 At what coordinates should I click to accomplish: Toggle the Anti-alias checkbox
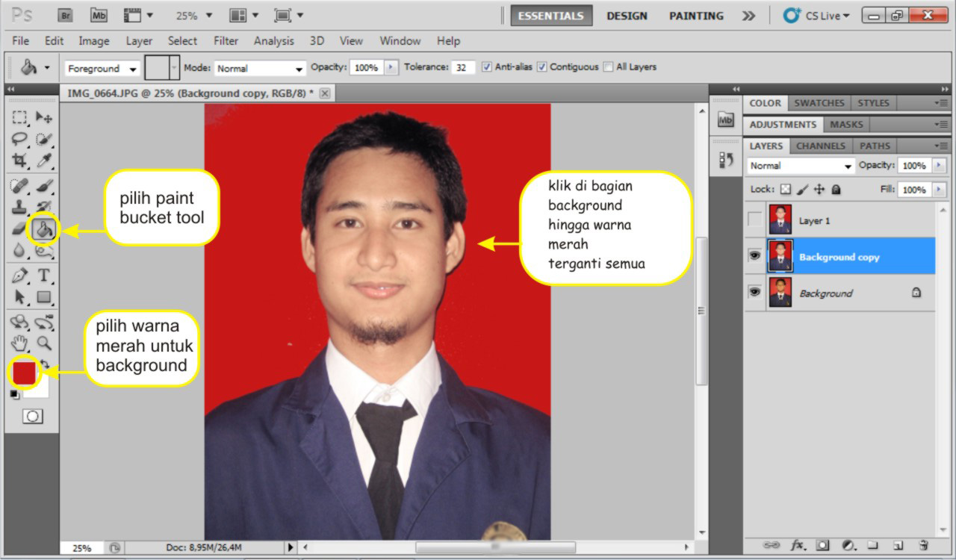[x=487, y=67]
